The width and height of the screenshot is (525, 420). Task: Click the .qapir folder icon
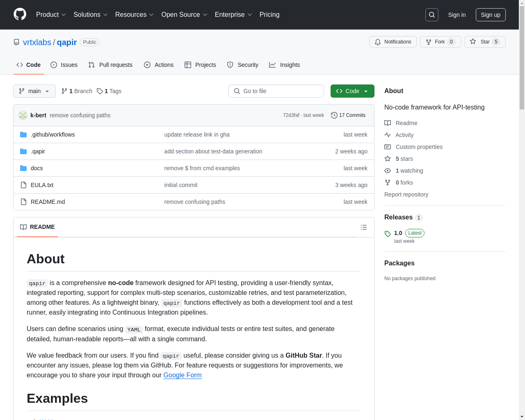point(23,151)
